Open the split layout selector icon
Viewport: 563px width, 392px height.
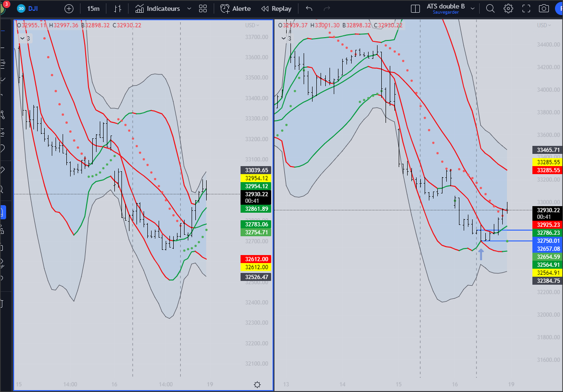(415, 8)
